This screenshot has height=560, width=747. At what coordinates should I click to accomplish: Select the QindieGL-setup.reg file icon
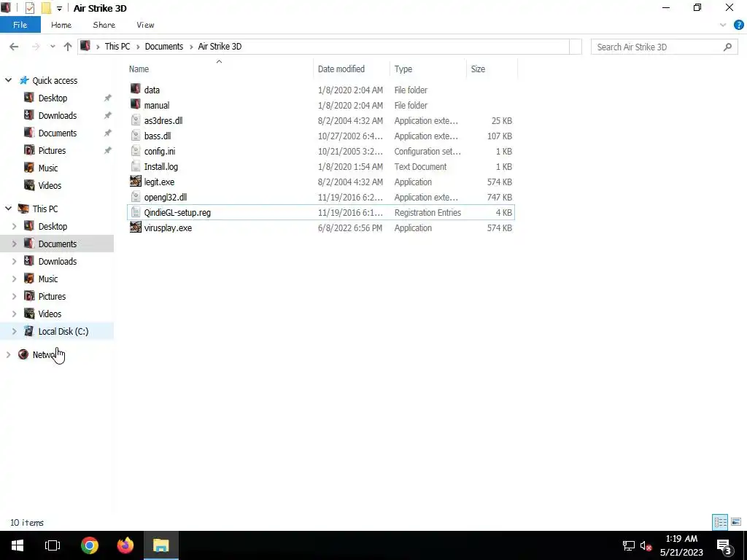tap(136, 212)
